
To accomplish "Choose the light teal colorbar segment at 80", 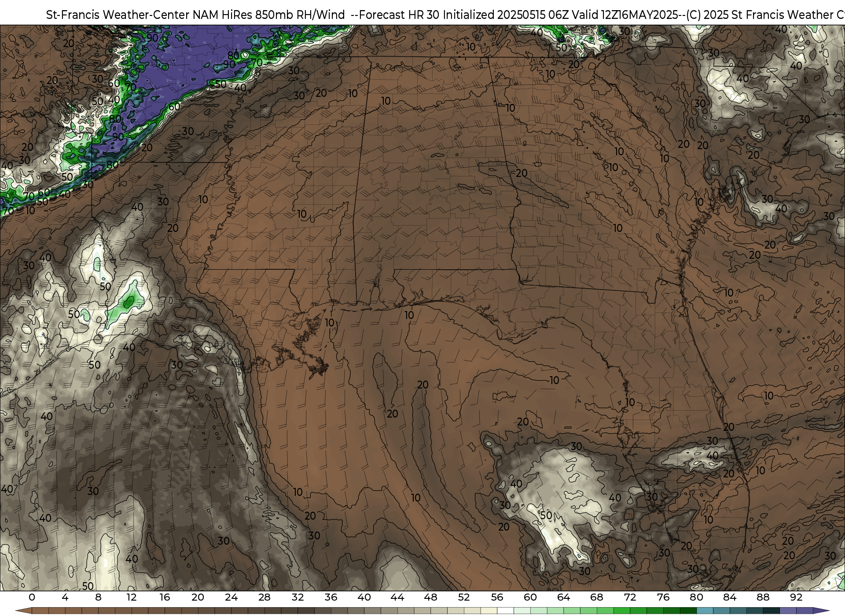I will (705, 611).
